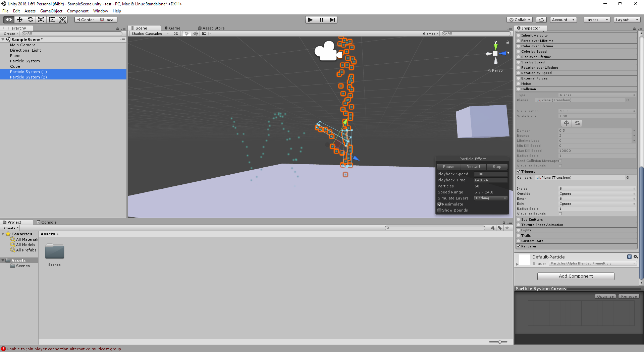Collapse SampleScene in Hierarchy
The height and width of the screenshot is (352, 644).
3,40
